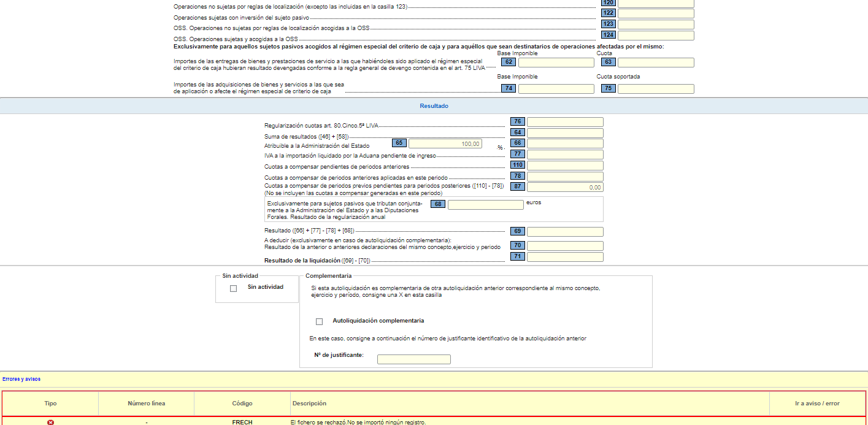The height and width of the screenshot is (425, 868).
Task: Click the Código column header
Action: (242, 404)
